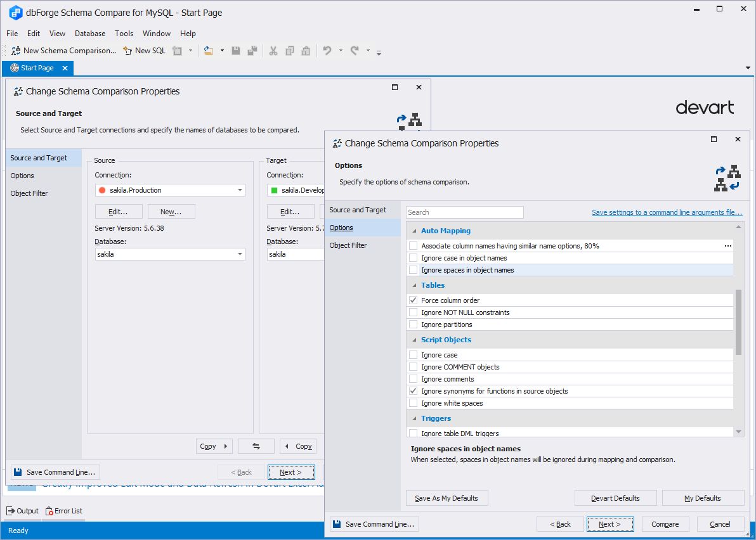The width and height of the screenshot is (756, 540).
Task: Click the Open File toolbar icon
Action: (x=209, y=50)
